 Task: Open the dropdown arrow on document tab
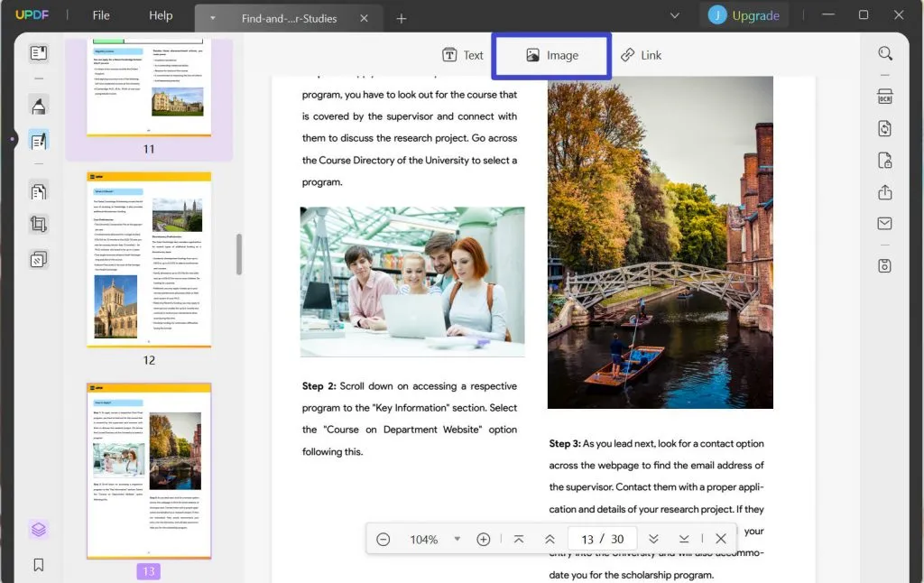pyautogui.click(x=213, y=18)
